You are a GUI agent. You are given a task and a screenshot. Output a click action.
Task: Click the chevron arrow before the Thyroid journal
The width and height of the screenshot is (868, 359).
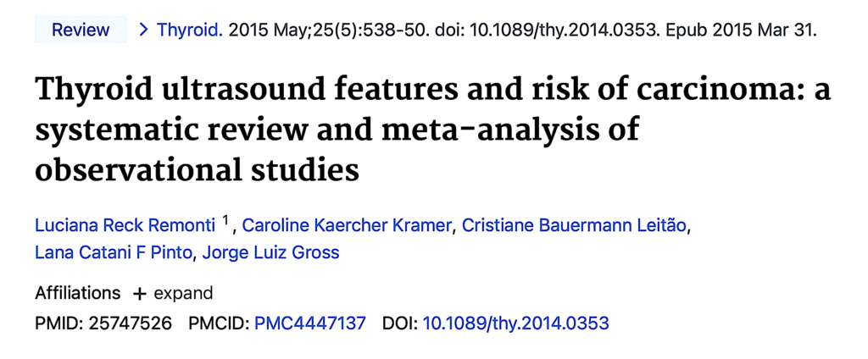tap(143, 30)
